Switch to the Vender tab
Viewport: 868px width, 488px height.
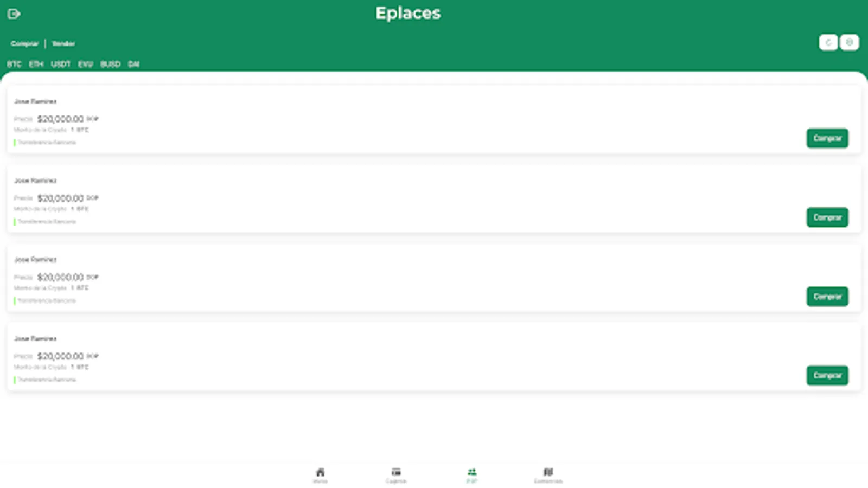click(63, 43)
